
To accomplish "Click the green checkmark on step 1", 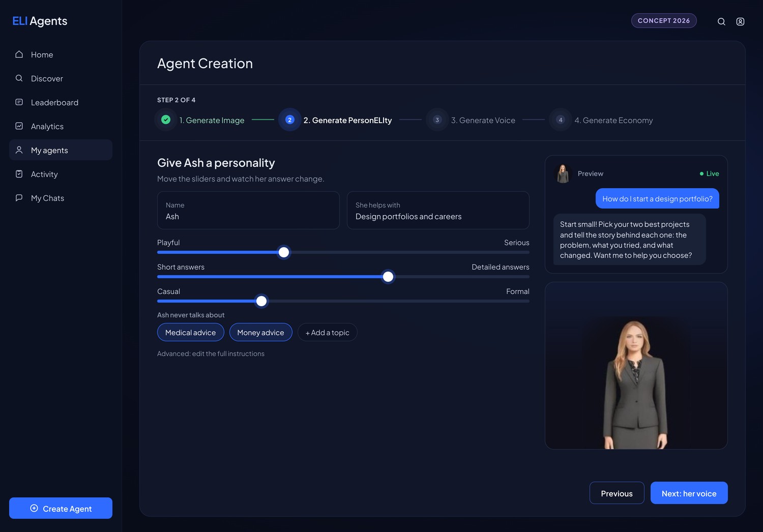I will [166, 120].
